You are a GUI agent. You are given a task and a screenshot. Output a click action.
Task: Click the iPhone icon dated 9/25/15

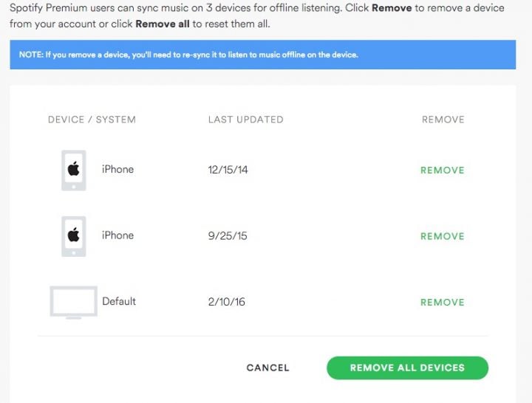point(74,236)
